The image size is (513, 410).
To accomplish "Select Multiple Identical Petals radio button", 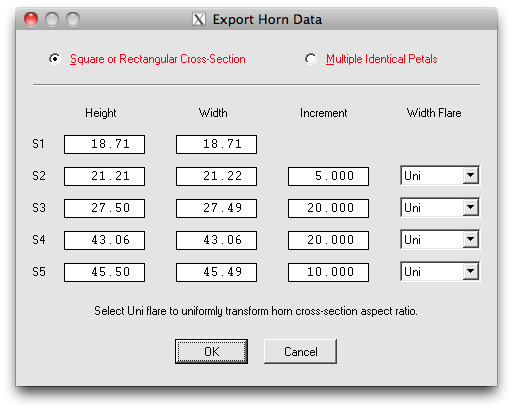I will (x=311, y=59).
